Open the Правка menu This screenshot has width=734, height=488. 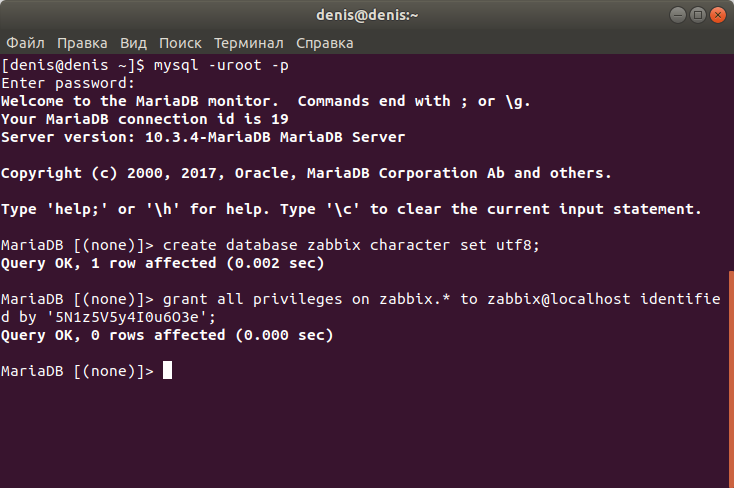(82, 43)
